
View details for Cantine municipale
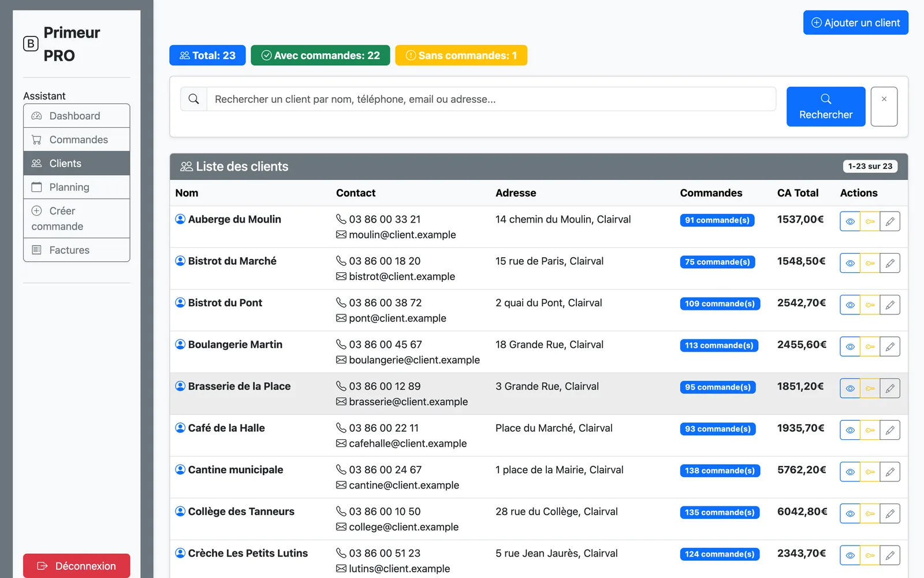[x=850, y=472]
